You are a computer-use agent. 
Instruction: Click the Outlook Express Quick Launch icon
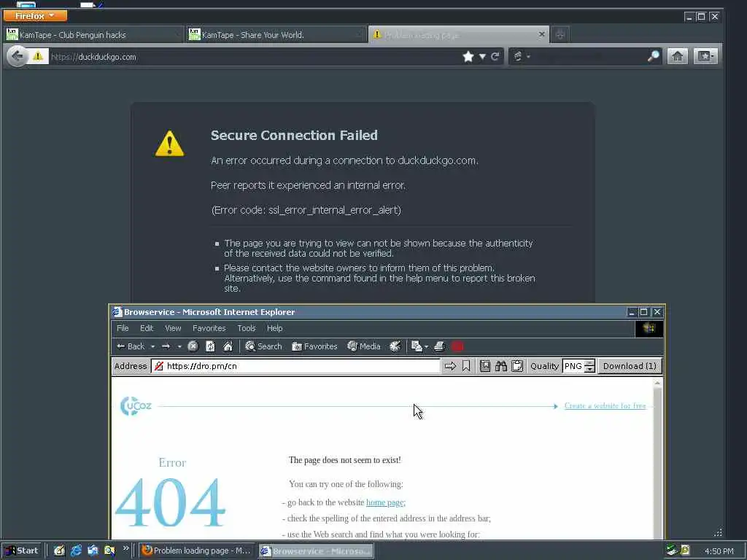point(93,551)
